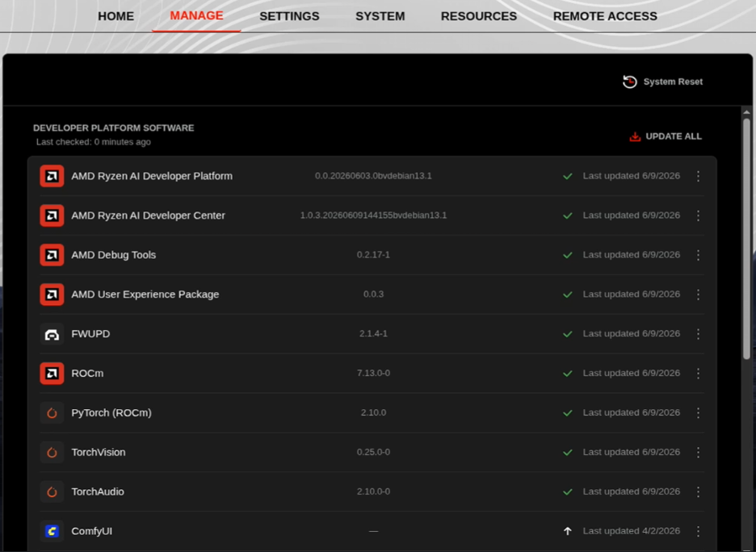756x552 pixels.
Task: Open the three-dot menu for ROCm
Action: click(x=698, y=374)
